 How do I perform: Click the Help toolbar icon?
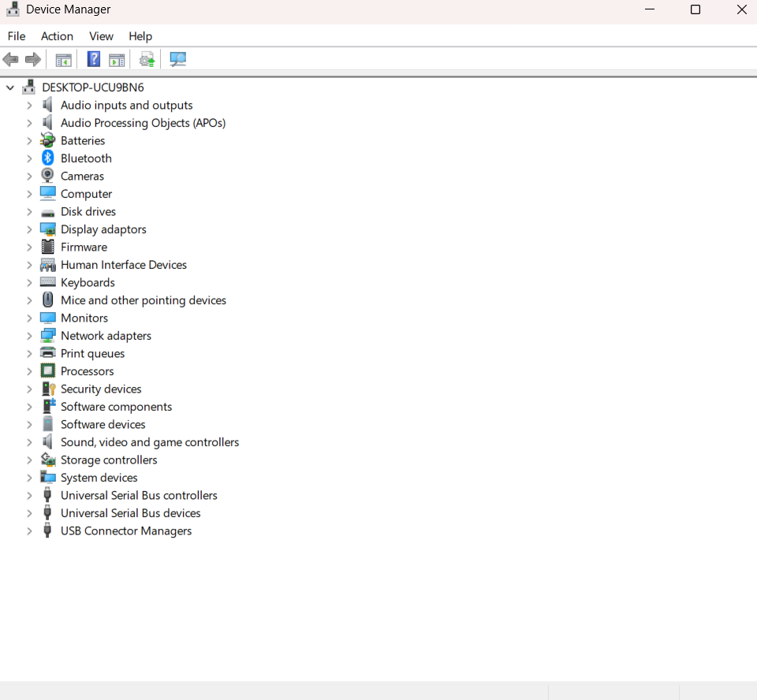point(93,59)
